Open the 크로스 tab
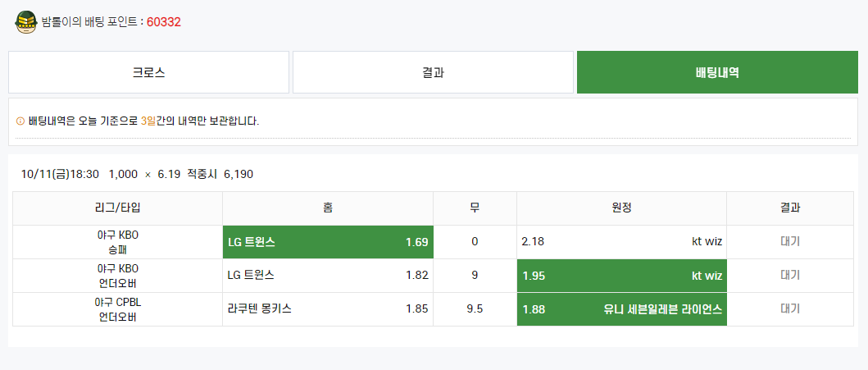 coord(149,72)
